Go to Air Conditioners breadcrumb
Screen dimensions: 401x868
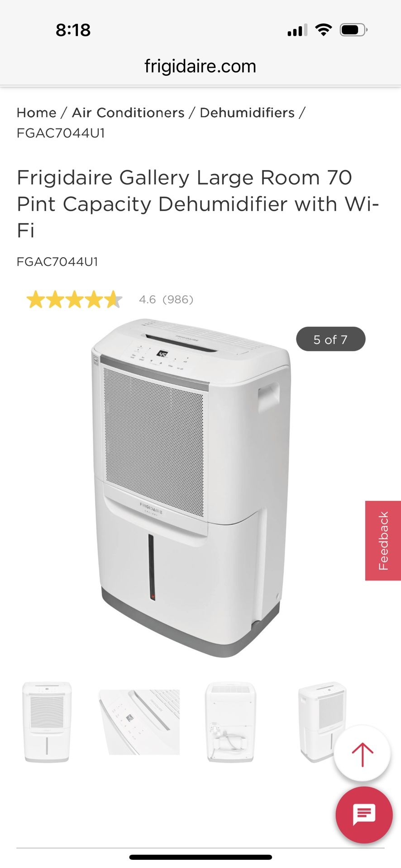click(128, 113)
